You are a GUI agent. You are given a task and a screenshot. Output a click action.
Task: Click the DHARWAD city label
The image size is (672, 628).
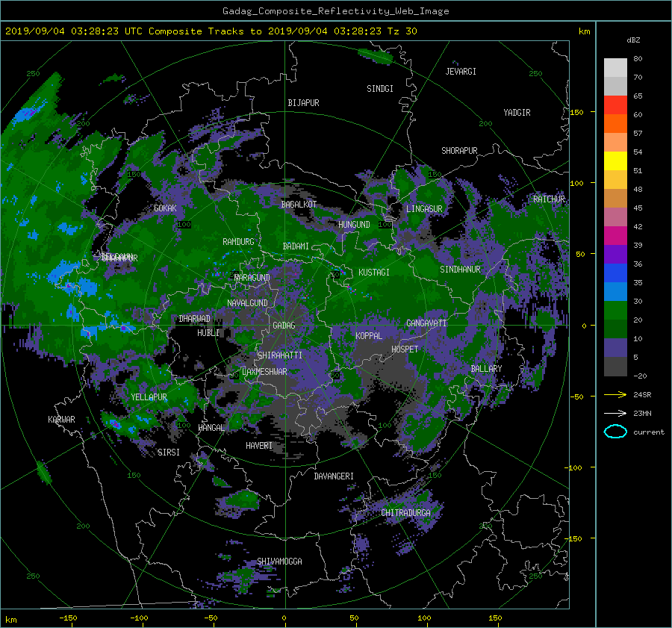pyautogui.click(x=195, y=319)
